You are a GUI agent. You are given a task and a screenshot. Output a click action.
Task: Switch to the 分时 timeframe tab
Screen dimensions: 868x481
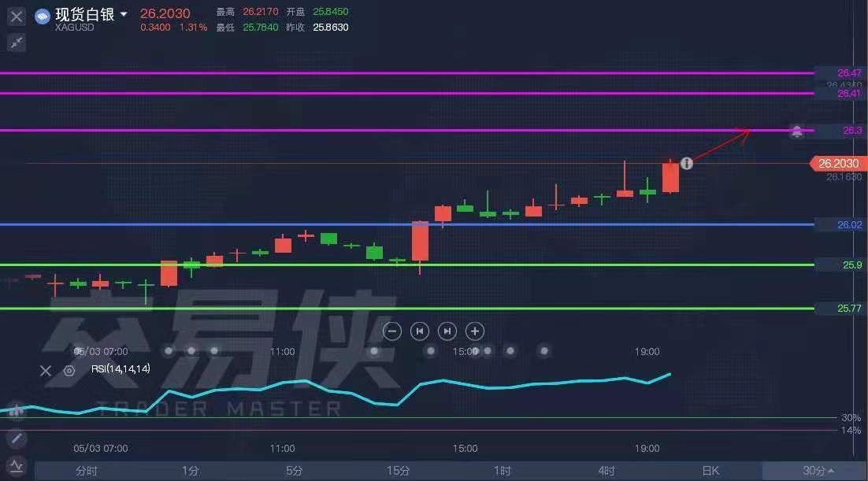coord(87,471)
